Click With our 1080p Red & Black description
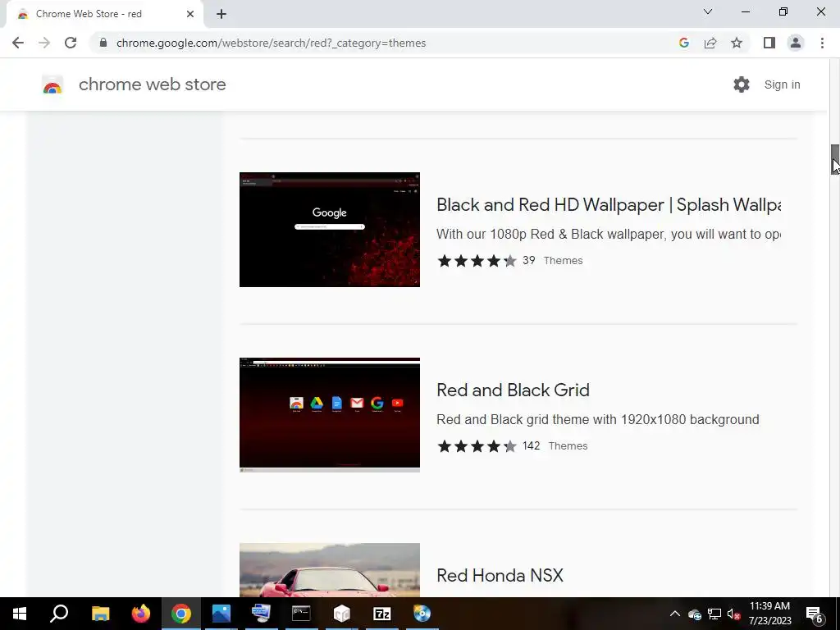The image size is (840, 630). point(609,234)
